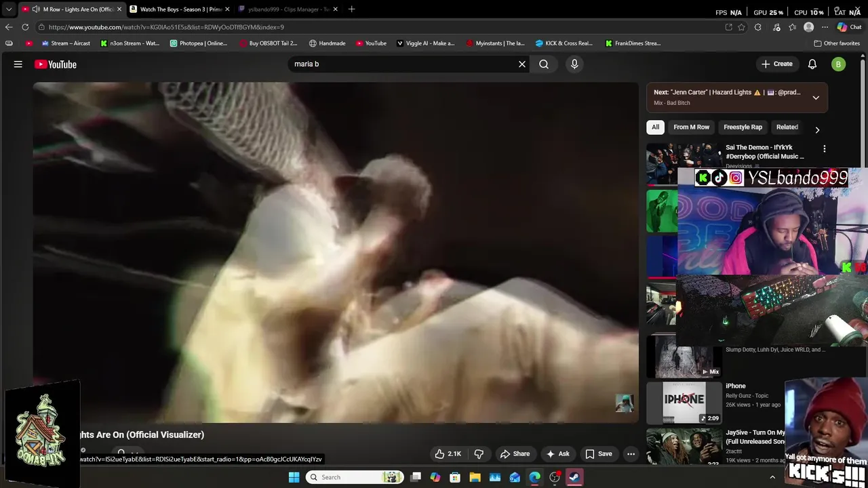
Task: Show more filter chips with arrow
Action: click(817, 129)
